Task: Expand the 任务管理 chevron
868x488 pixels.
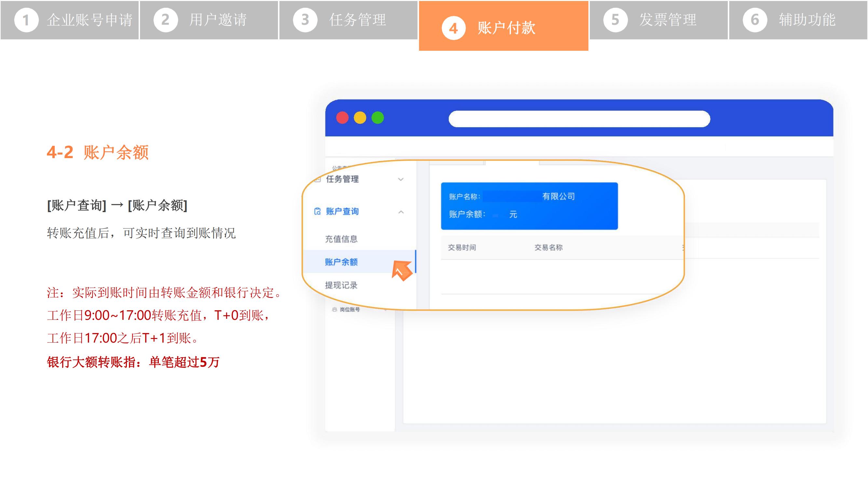Action: point(401,179)
